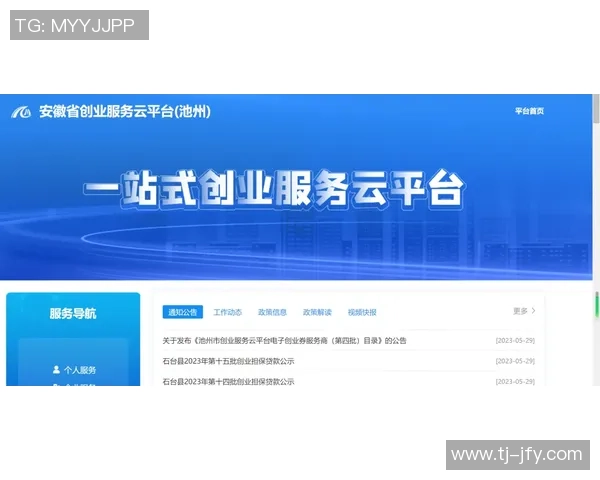The image size is (600, 480).
Task: Open 石台县2023年第十四批创业担保贷款公示
Action: (x=228, y=381)
